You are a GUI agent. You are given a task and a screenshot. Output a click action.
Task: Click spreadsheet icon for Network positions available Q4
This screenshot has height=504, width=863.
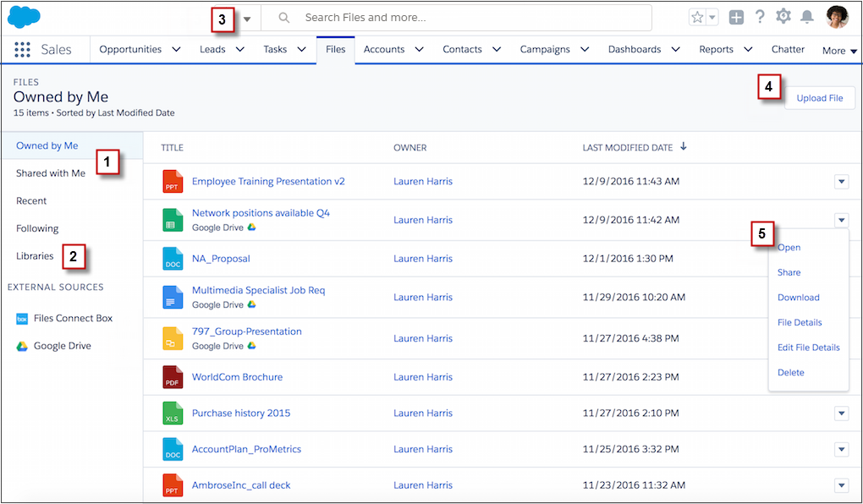(173, 220)
